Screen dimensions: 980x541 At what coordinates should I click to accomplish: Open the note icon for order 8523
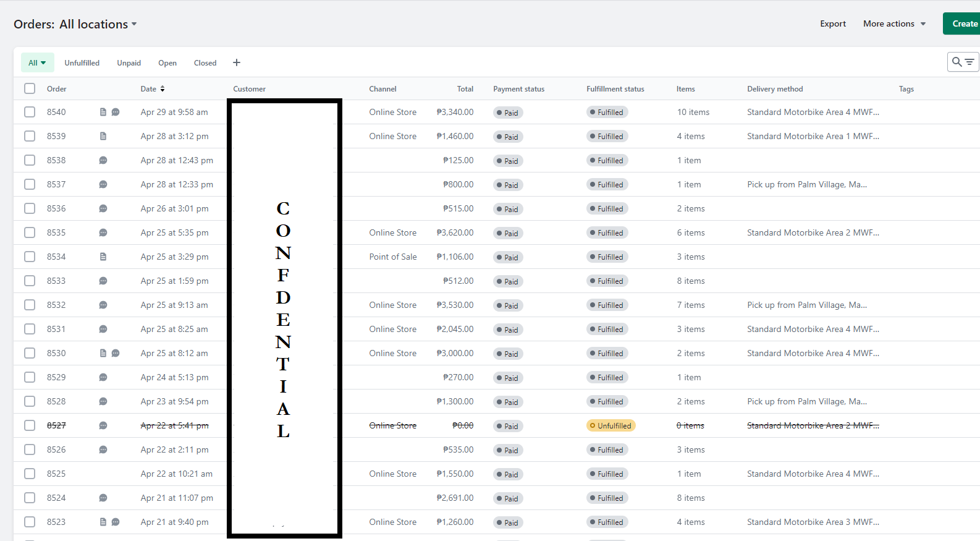[x=103, y=522]
